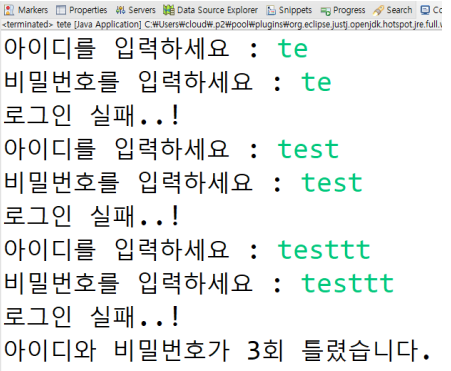Image resolution: width=451 pixels, height=371 pixels.
Task: Click the first input 'te' after 아이디를 입력하세요
Action: point(293,49)
